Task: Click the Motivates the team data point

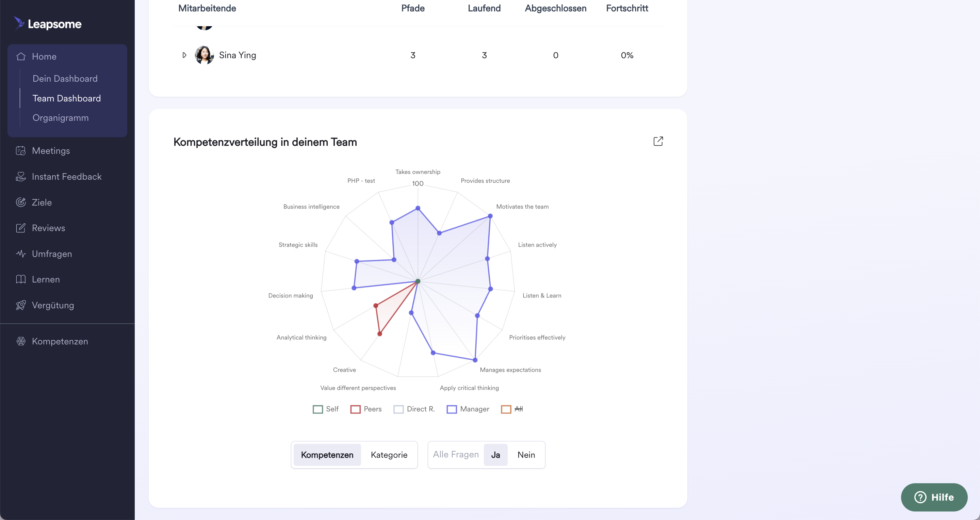Action: pyautogui.click(x=490, y=216)
